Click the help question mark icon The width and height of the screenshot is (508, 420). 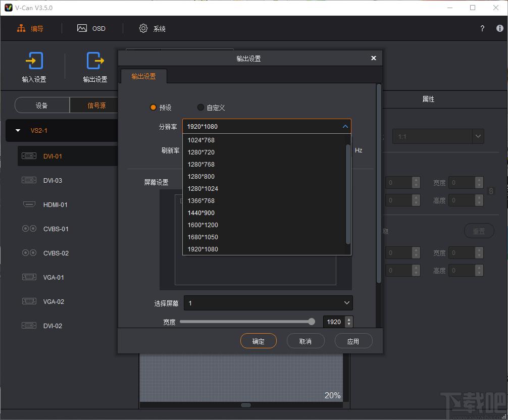click(x=482, y=28)
